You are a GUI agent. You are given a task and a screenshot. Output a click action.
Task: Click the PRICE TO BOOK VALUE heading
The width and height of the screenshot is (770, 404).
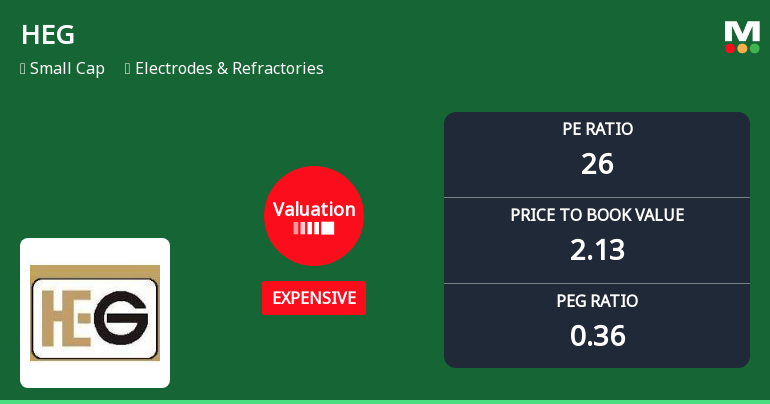pos(597,215)
